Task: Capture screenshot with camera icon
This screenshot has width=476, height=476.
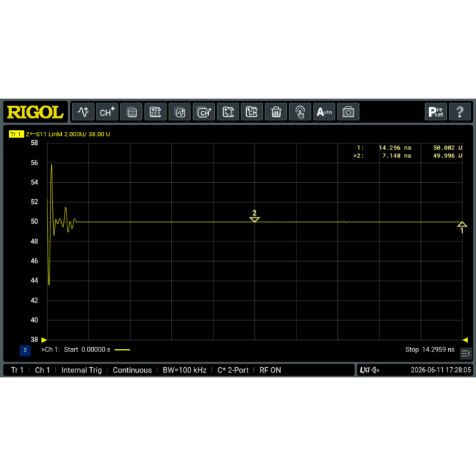Action: click(x=348, y=112)
